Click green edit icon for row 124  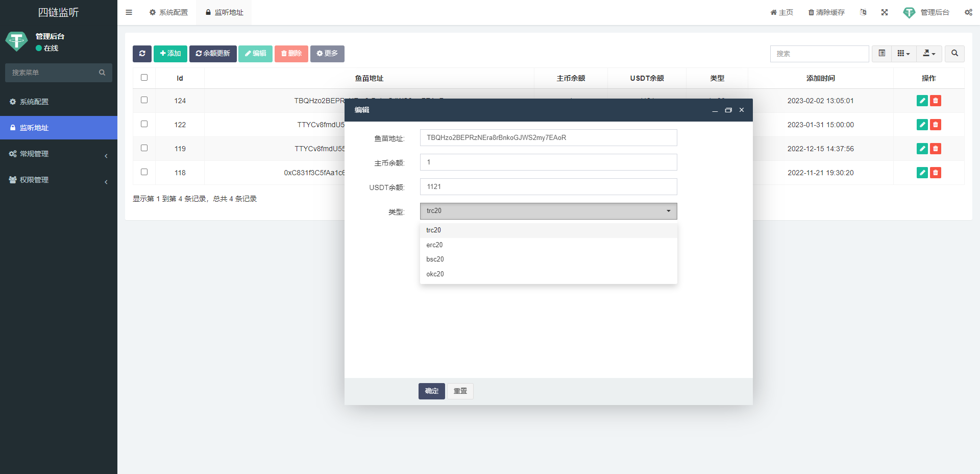922,101
